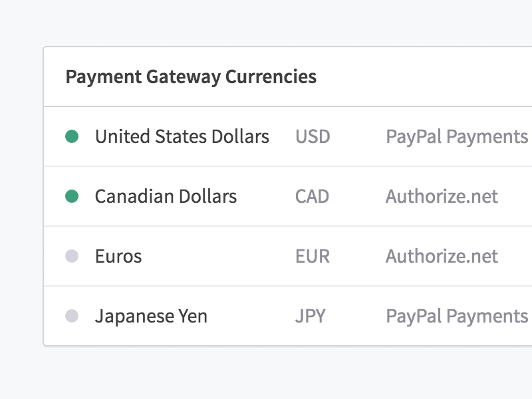Click the Payment Gateway Currencies heading
The image size is (532, 399).
190,77
